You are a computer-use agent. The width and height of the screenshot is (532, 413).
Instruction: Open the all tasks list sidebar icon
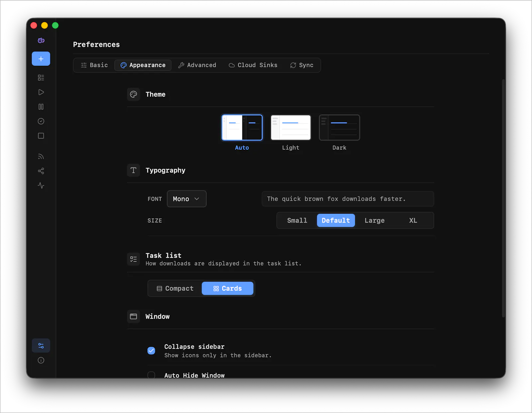[41, 78]
